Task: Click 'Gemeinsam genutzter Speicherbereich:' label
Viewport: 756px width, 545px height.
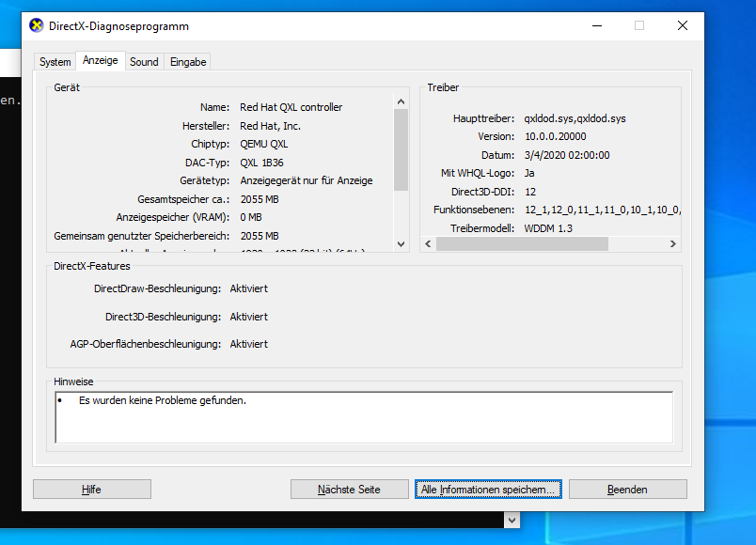Action: click(142, 236)
